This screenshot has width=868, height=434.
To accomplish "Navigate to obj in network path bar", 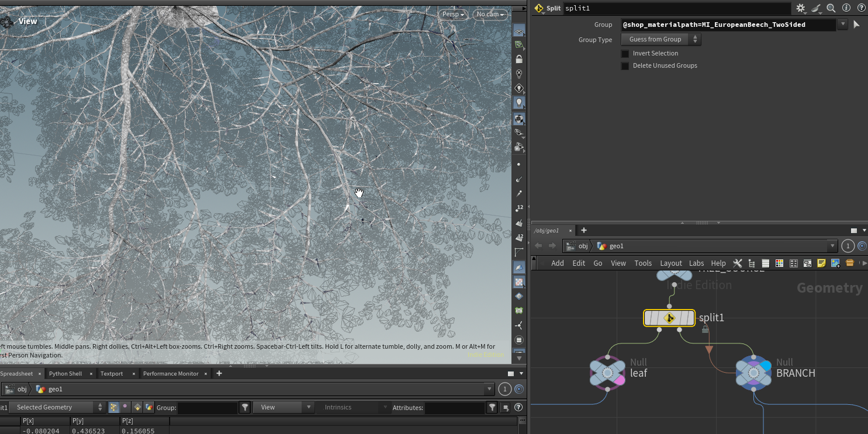I will (x=583, y=246).
